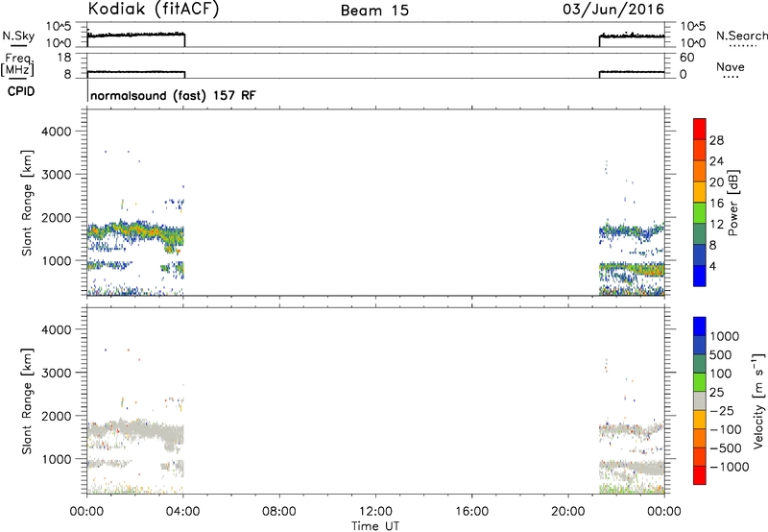Select the light green segment of the velocity colorbar
This screenshot has height=532, width=768.
click(700, 383)
